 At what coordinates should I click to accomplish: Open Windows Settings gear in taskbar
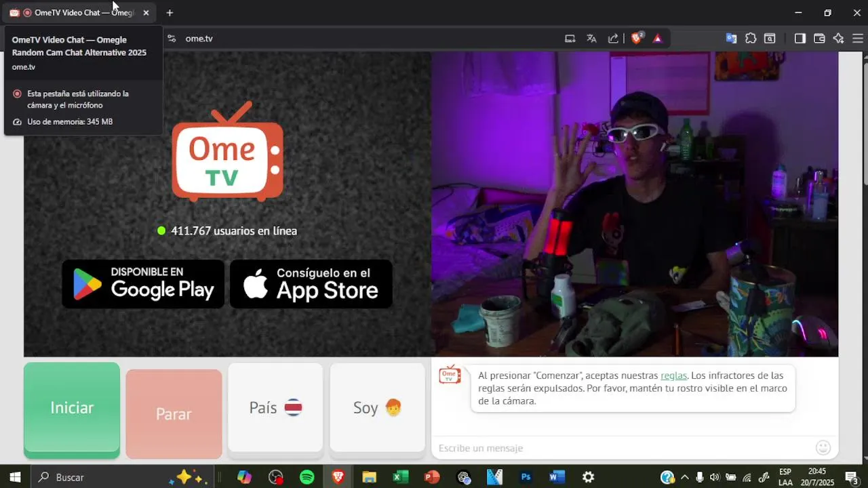pyautogui.click(x=588, y=477)
